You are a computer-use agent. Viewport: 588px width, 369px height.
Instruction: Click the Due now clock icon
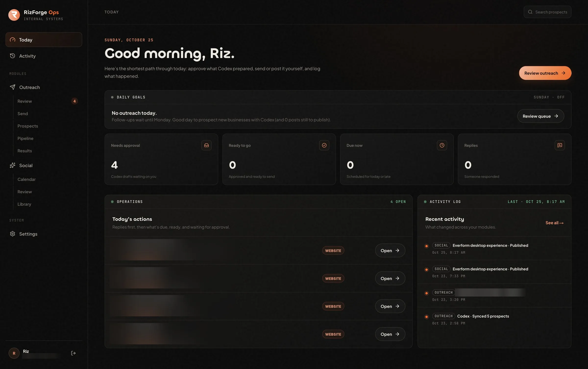tap(442, 145)
